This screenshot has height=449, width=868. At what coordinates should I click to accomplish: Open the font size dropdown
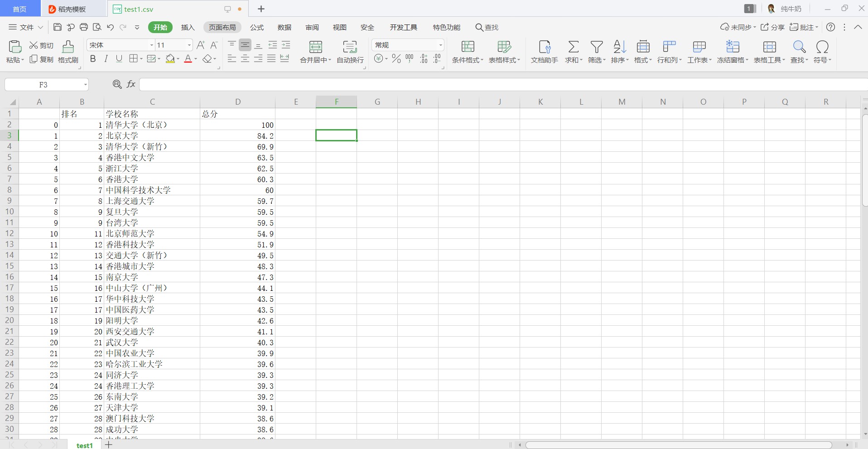[189, 45]
